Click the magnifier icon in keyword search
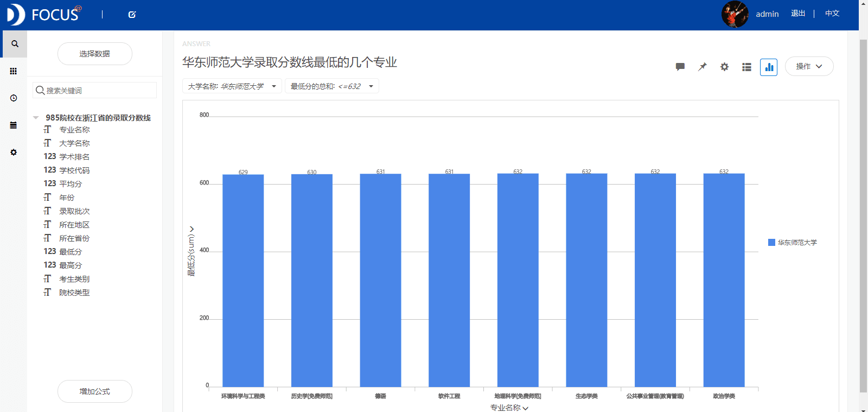This screenshot has height=412, width=868. pyautogui.click(x=40, y=90)
